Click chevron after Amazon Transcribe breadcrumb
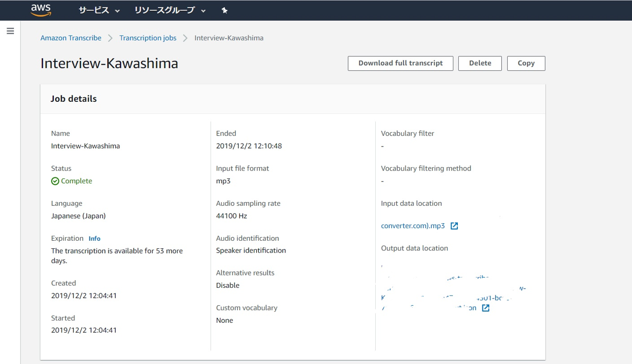The width and height of the screenshot is (632, 364). click(x=110, y=38)
